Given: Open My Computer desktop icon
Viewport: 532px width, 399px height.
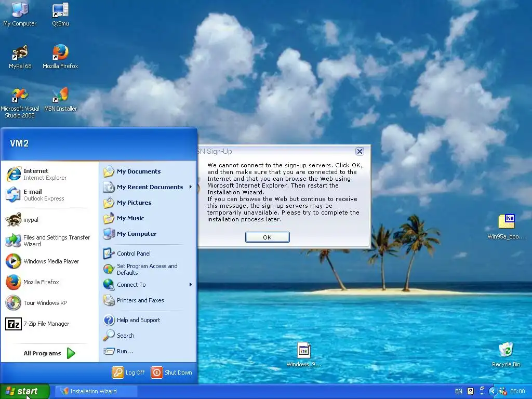Looking at the screenshot, I should pyautogui.click(x=20, y=14).
